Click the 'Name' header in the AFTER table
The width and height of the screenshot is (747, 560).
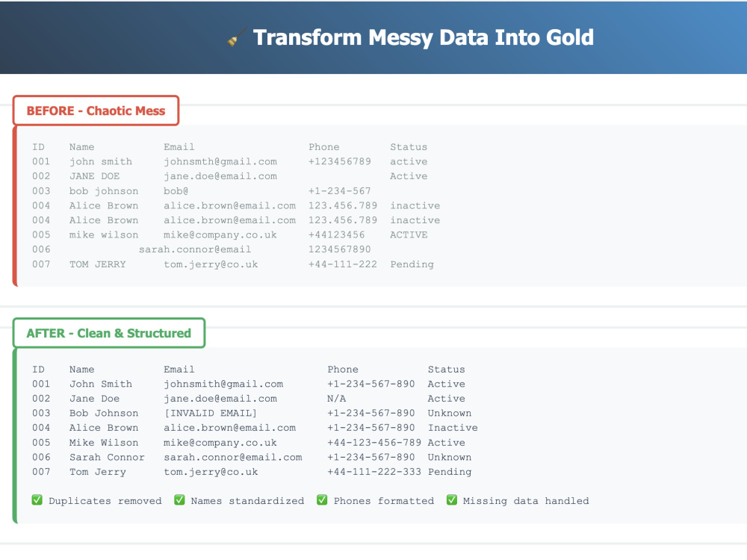pyautogui.click(x=82, y=370)
